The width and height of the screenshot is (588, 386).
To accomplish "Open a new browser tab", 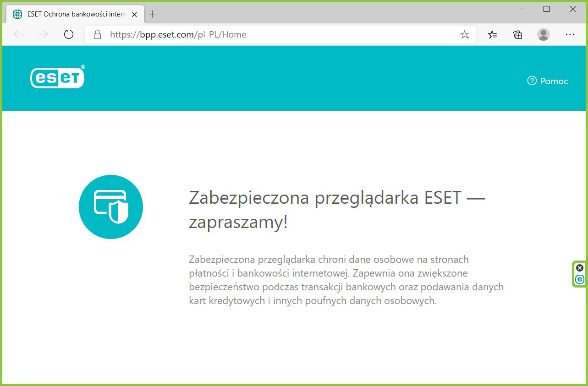I will click(x=153, y=14).
